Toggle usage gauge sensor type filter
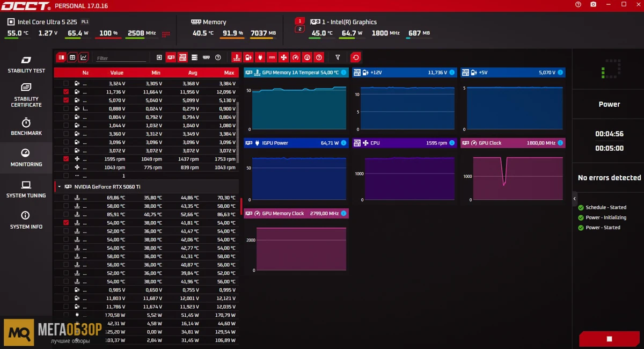Viewport: 644px width, 349px height. [307, 57]
